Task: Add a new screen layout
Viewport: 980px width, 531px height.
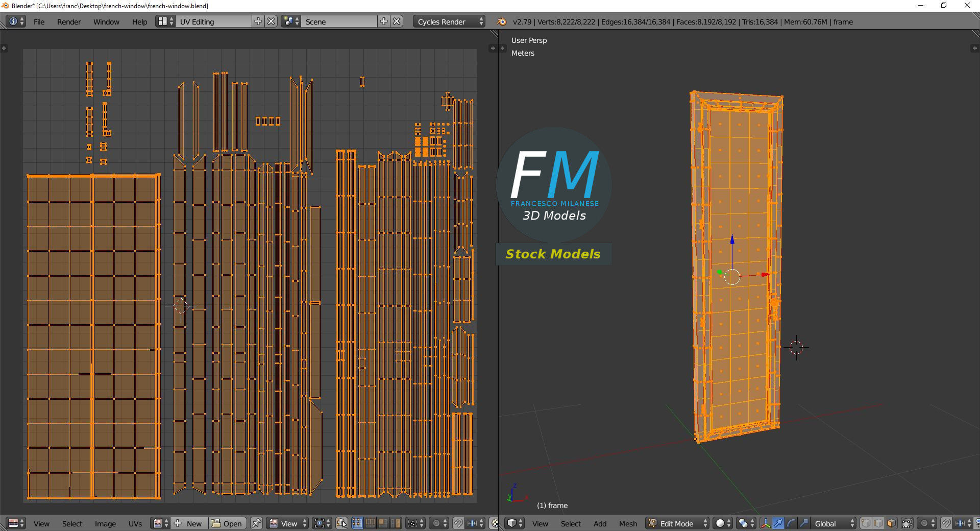Action: pos(258,21)
